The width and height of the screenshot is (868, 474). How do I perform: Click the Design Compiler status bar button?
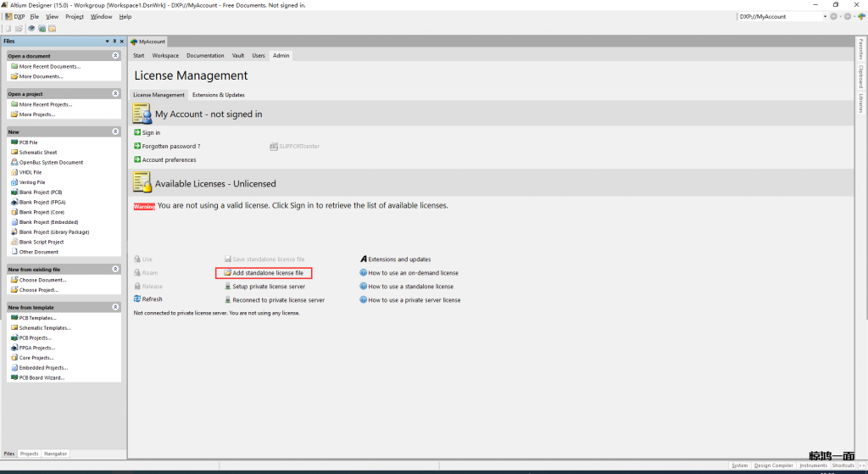(x=773, y=466)
